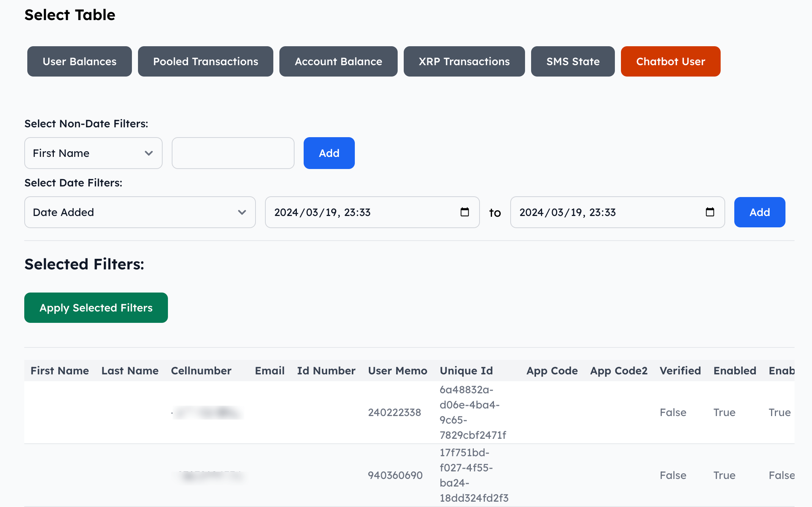Screen dimensions: 812x507
Task: Select the Account Balance table
Action: [338, 61]
